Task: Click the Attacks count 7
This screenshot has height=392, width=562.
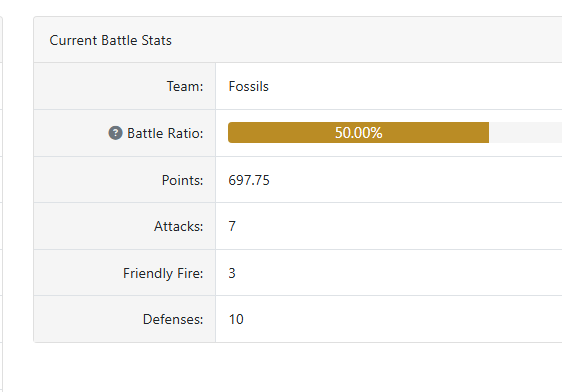Action: point(232,226)
